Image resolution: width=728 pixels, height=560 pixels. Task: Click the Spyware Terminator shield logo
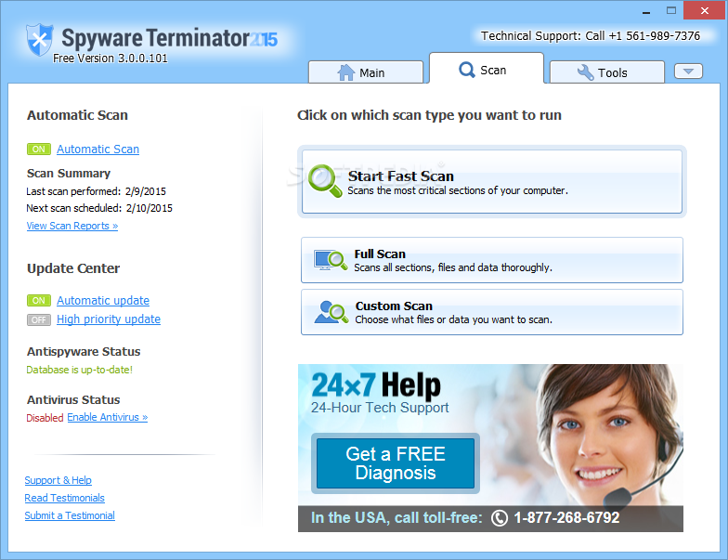[x=39, y=40]
